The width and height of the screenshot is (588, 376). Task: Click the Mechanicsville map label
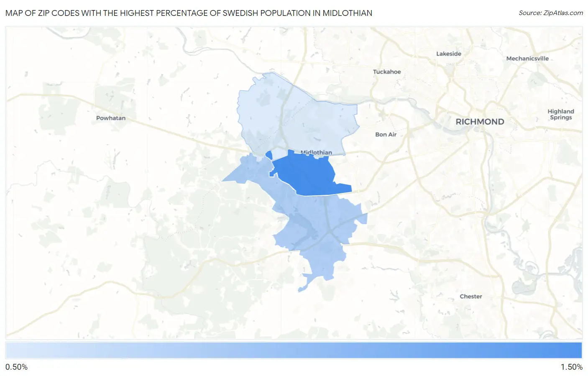pyautogui.click(x=527, y=59)
